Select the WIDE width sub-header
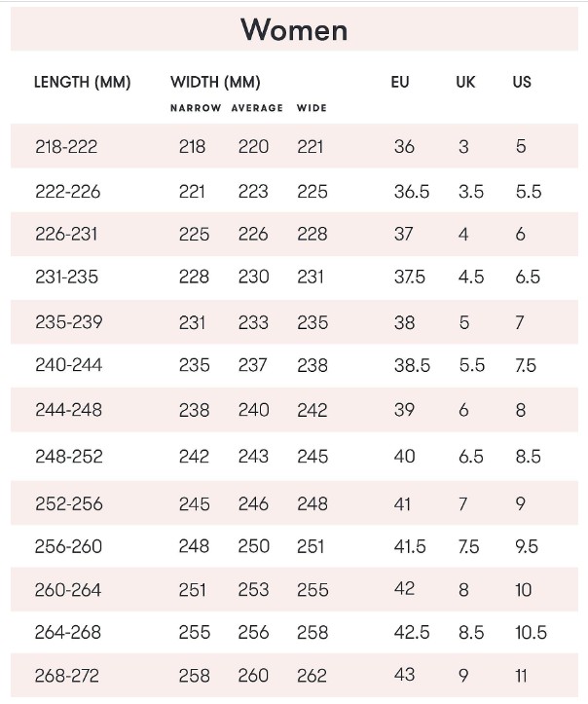 click(312, 108)
